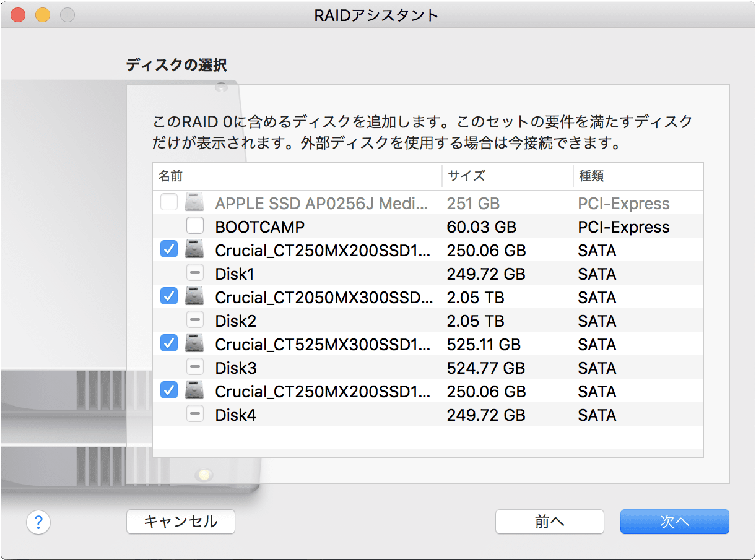This screenshot has height=560, width=756.
Task: Sort by the 名前 column header
Action: click(x=297, y=176)
